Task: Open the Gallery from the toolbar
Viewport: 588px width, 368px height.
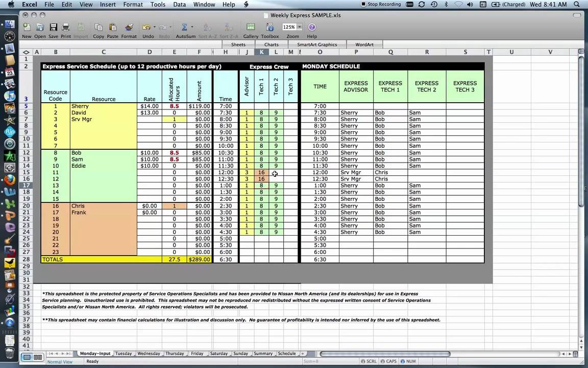Action: (250, 27)
